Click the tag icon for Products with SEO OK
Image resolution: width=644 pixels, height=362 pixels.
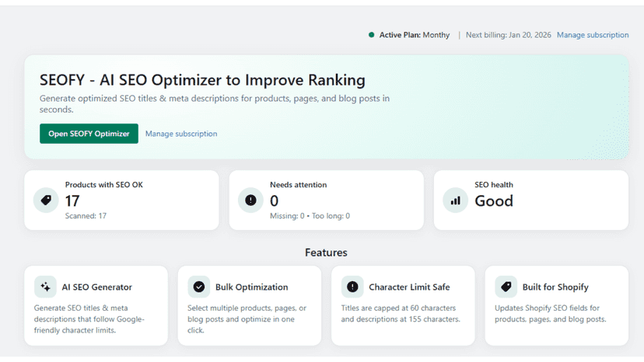coord(46,200)
